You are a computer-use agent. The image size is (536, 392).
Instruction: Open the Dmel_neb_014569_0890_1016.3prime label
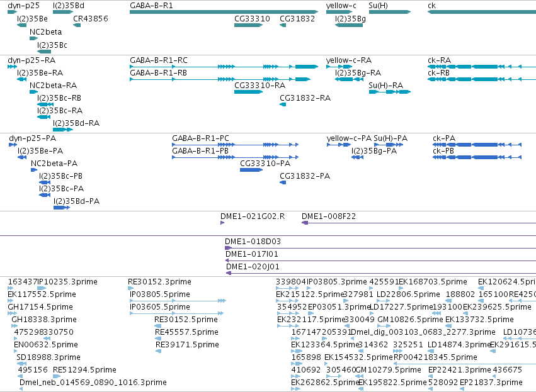93,383
